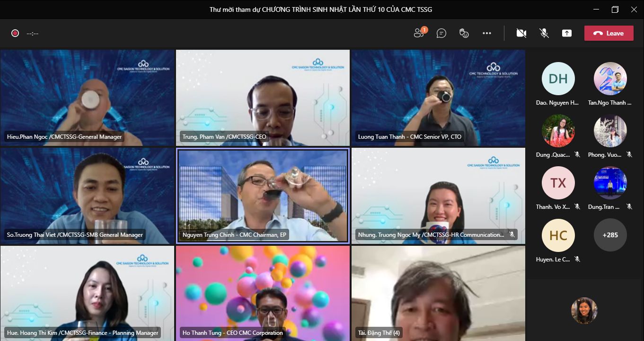Image resolution: width=644 pixels, height=341 pixels.
Task: Click the meeting timer display
Action: pyautogui.click(x=33, y=33)
